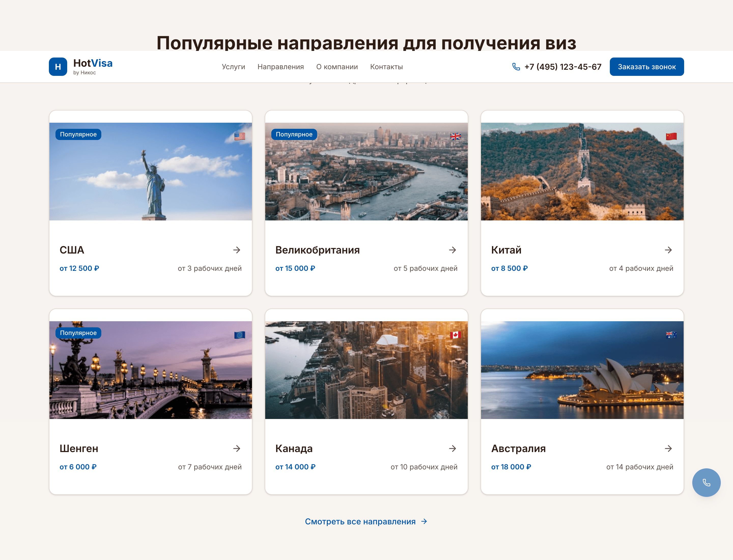The height and width of the screenshot is (560, 733).
Task: Call the number +7 (495) 123-45-67
Action: tap(563, 67)
